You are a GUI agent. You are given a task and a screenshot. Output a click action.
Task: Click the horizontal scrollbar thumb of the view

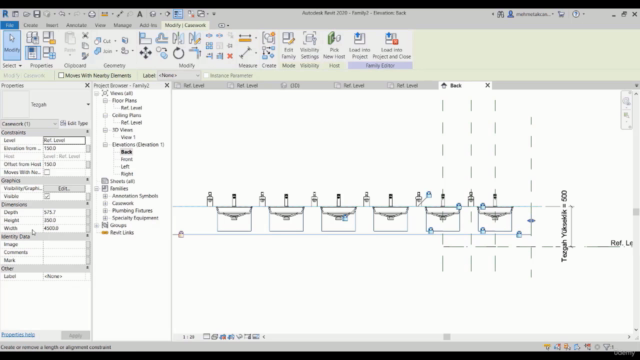447,337
